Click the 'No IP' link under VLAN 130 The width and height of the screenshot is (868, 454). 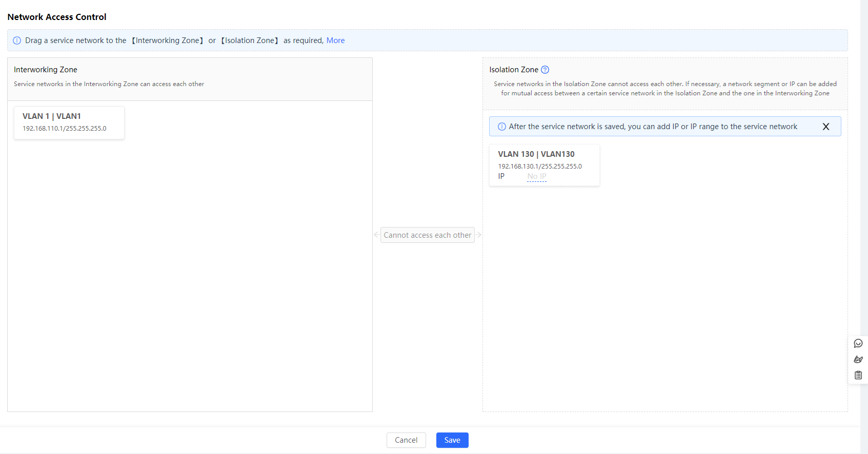coord(536,176)
